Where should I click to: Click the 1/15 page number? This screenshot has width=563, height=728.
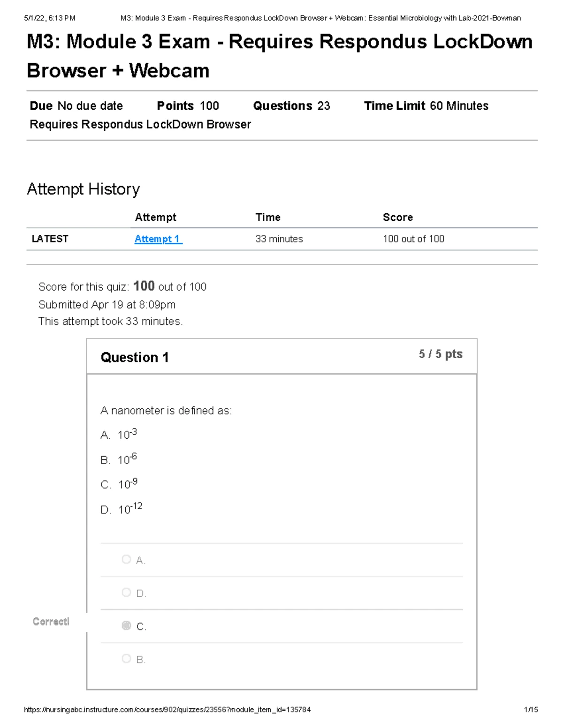[x=531, y=710]
